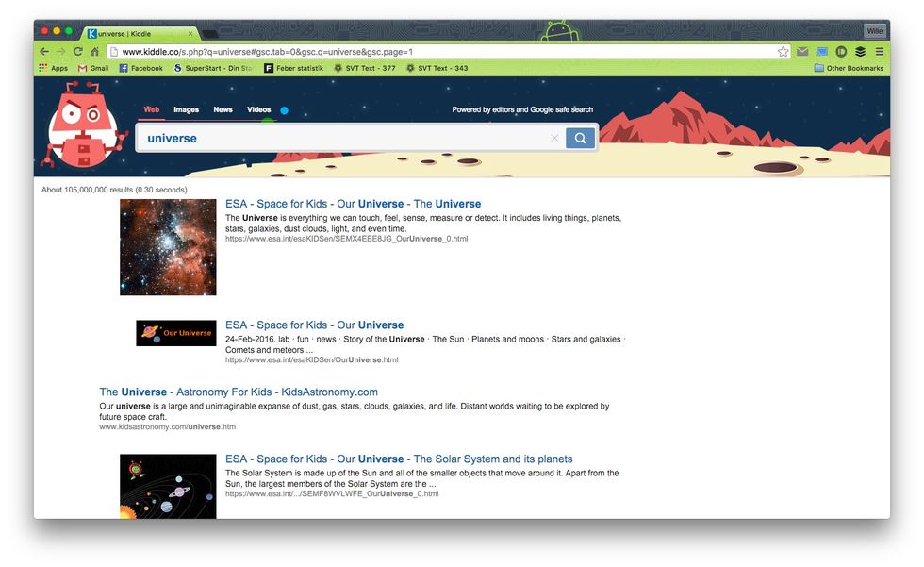
Task: Open the Chrome hamburger menu
Action: click(879, 52)
